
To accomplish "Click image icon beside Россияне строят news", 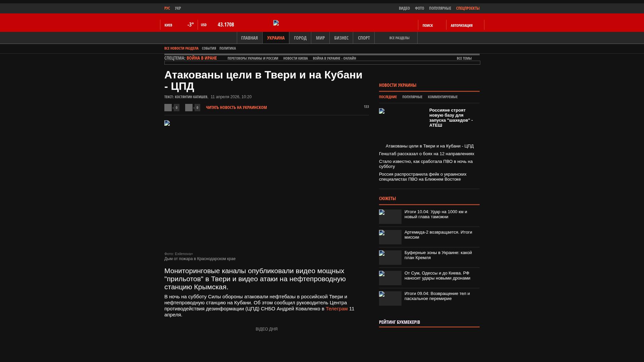I will coord(382,111).
